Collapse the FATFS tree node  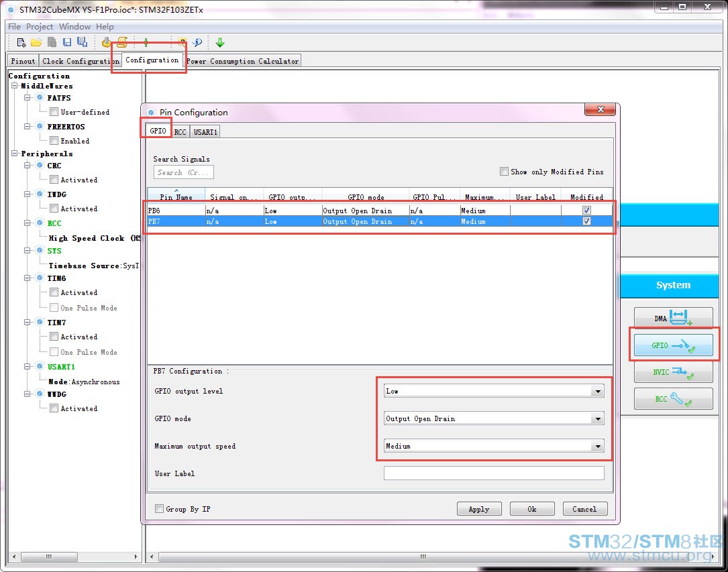(x=28, y=98)
